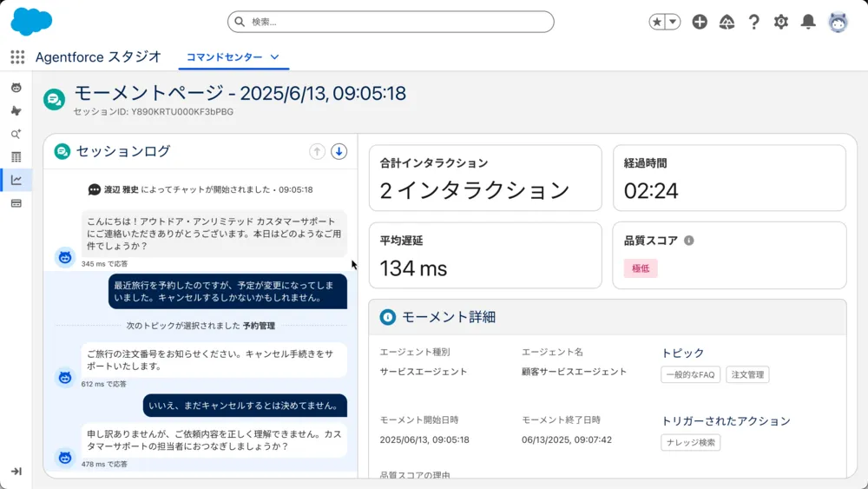This screenshot has width=868, height=489.
Task: Click the 品質スコア info icon
Action: tap(688, 241)
